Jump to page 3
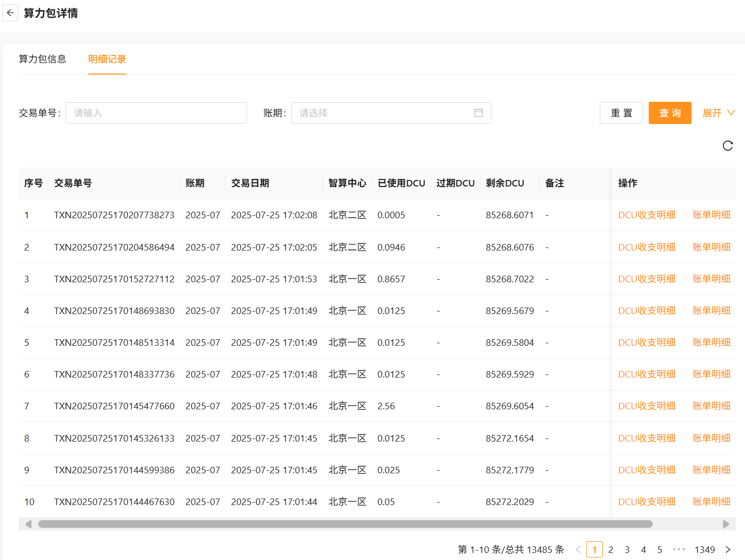 point(627,549)
